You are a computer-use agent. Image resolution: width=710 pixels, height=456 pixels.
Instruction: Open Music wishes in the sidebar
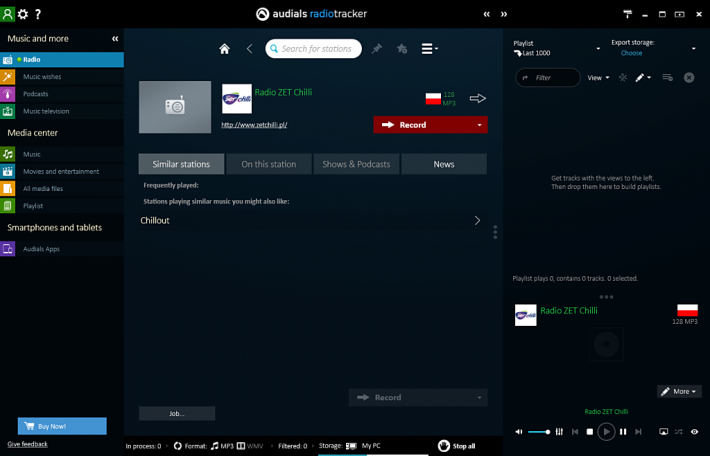click(62, 77)
